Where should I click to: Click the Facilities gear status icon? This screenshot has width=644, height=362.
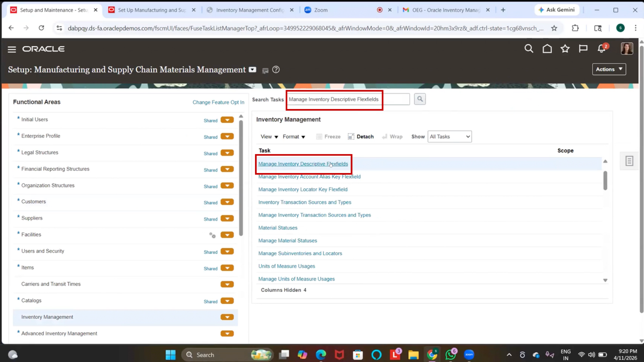(212, 235)
